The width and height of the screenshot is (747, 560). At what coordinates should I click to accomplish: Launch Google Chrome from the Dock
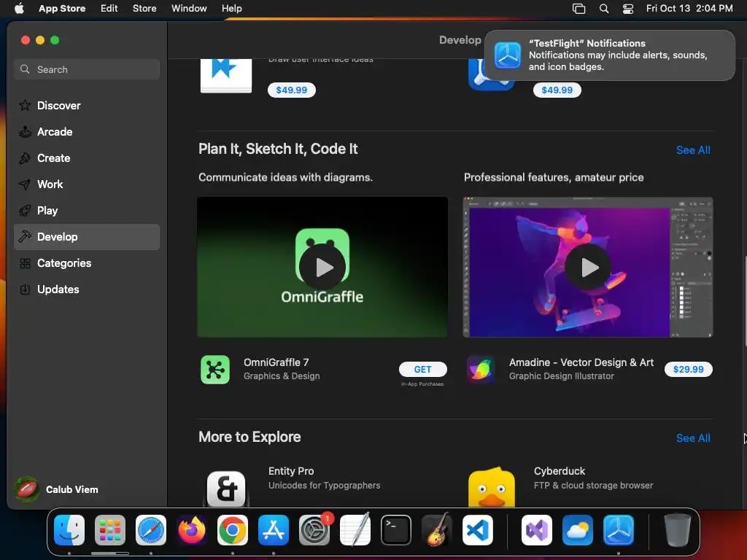point(233,530)
